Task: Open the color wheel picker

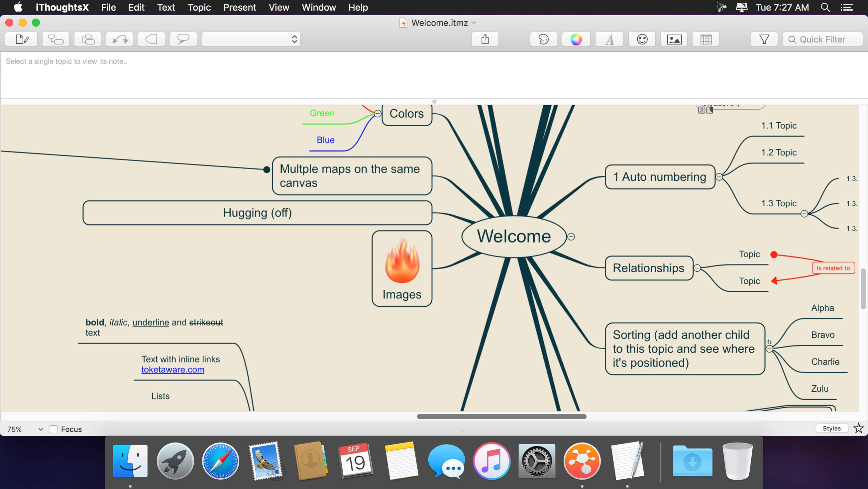Action: tap(576, 40)
